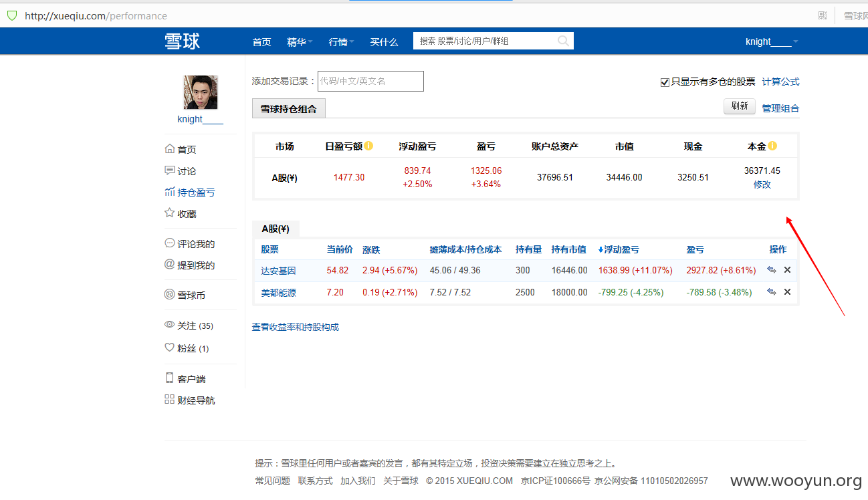Expand the 精华 dropdown menu
Image resolution: width=868 pixels, height=500 pixels.
click(300, 42)
